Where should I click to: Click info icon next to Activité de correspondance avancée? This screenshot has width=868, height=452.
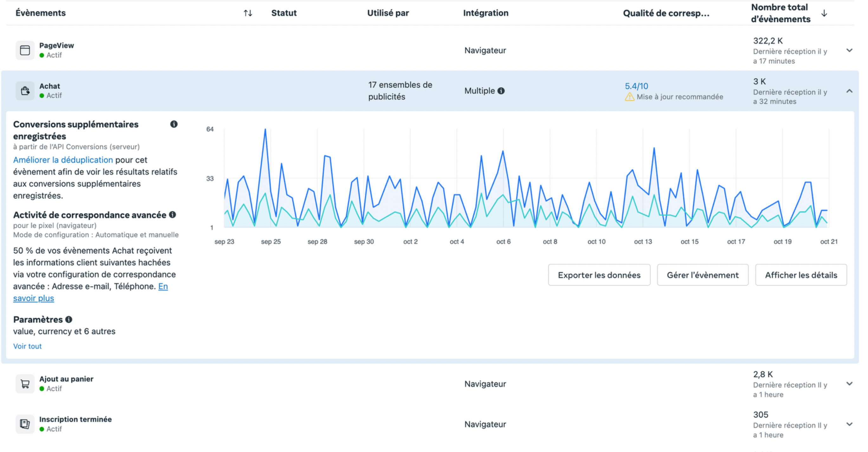[172, 215]
